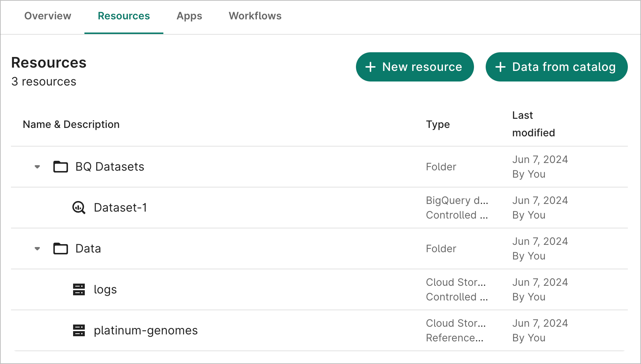This screenshot has height=364, width=641.
Task: Select the platinum-genomes resource name
Action: 145,330
